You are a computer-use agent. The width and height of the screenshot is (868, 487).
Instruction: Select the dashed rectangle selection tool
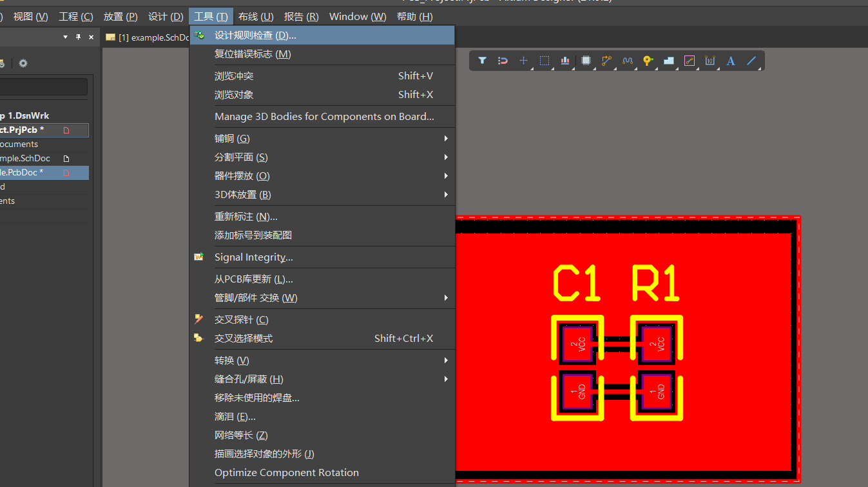click(545, 61)
